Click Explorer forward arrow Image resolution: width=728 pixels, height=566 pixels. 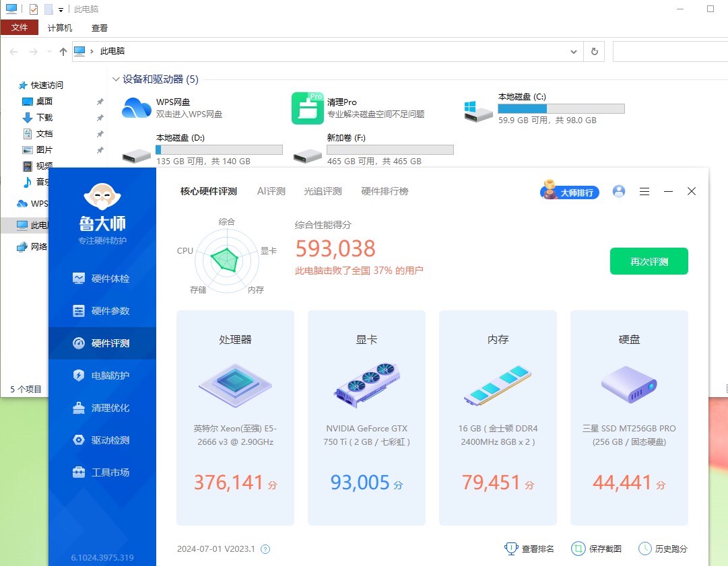click(x=34, y=52)
